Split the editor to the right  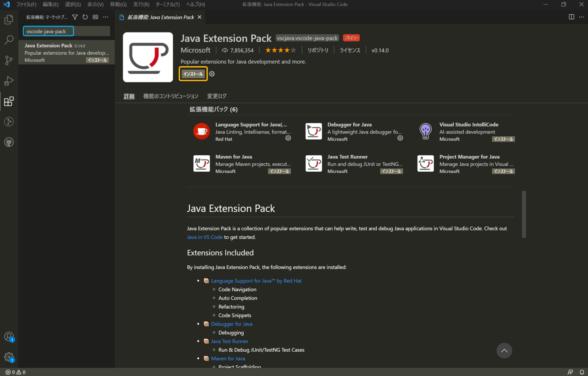click(x=571, y=17)
